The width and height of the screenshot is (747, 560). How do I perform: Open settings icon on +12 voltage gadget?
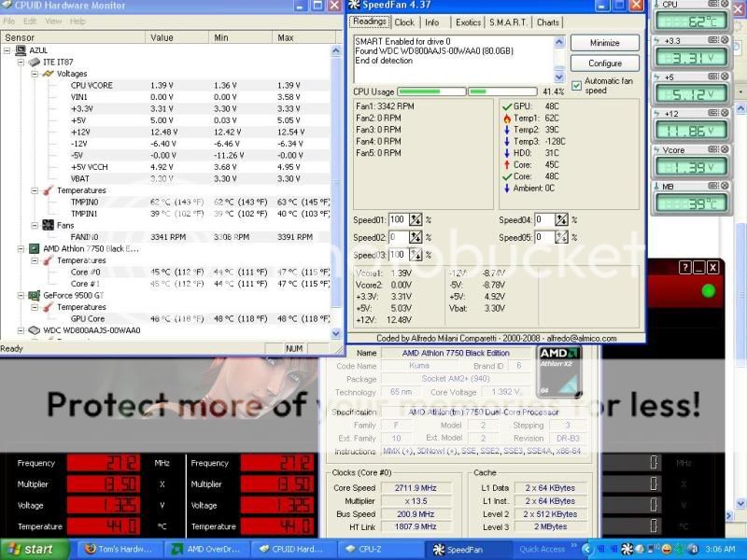point(713,113)
